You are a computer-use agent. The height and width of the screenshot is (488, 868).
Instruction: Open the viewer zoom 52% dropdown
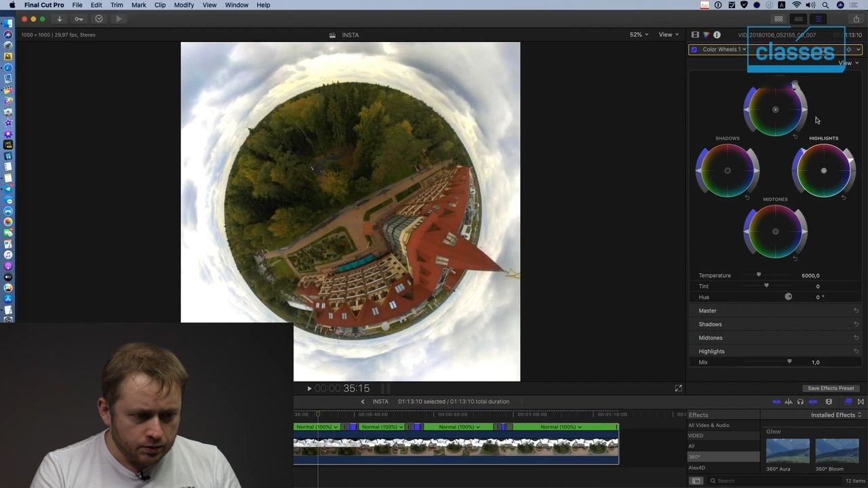(x=639, y=35)
